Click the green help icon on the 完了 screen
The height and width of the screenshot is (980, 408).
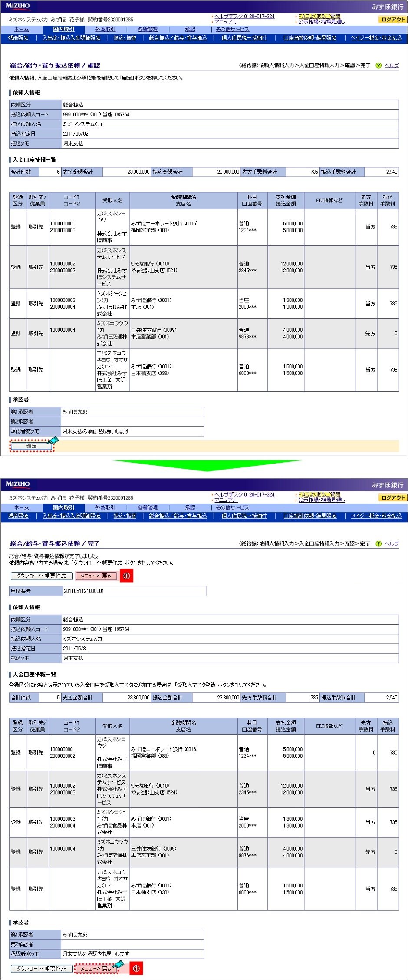[x=378, y=544]
